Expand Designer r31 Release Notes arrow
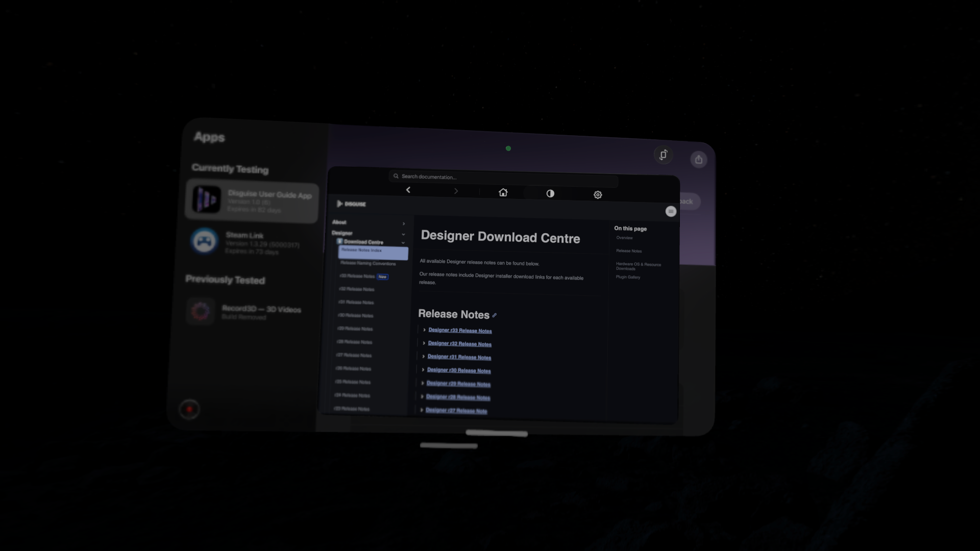 tap(423, 357)
